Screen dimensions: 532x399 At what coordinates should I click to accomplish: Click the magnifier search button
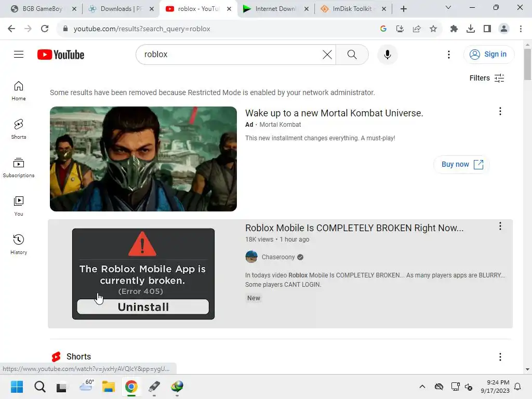[x=352, y=55]
